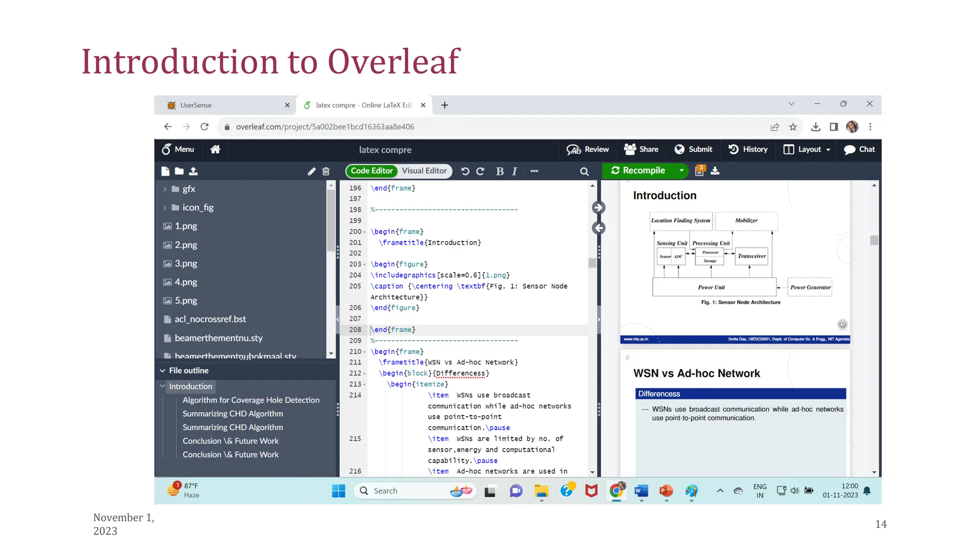Go to Overleaf home icon

tap(215, 149)
